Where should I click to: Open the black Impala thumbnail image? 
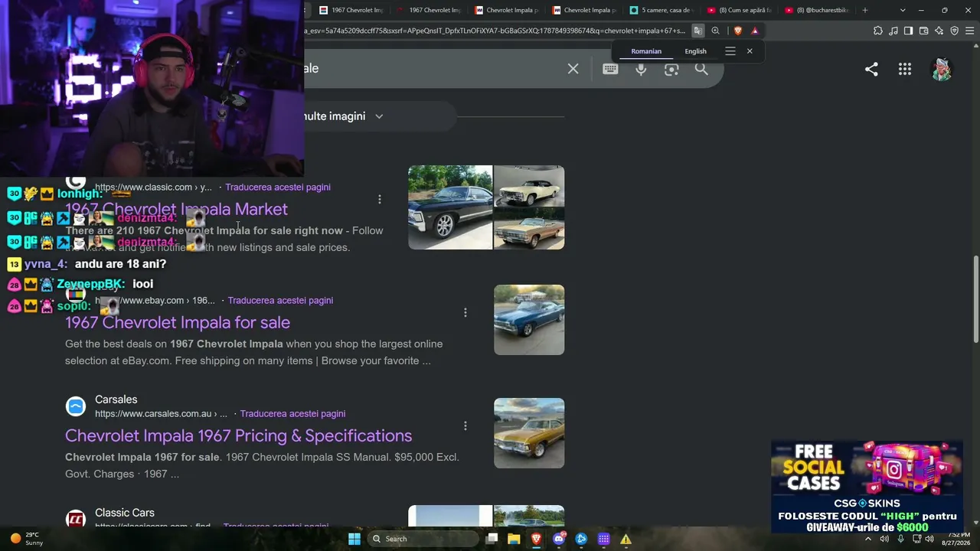tap(450, 207)
